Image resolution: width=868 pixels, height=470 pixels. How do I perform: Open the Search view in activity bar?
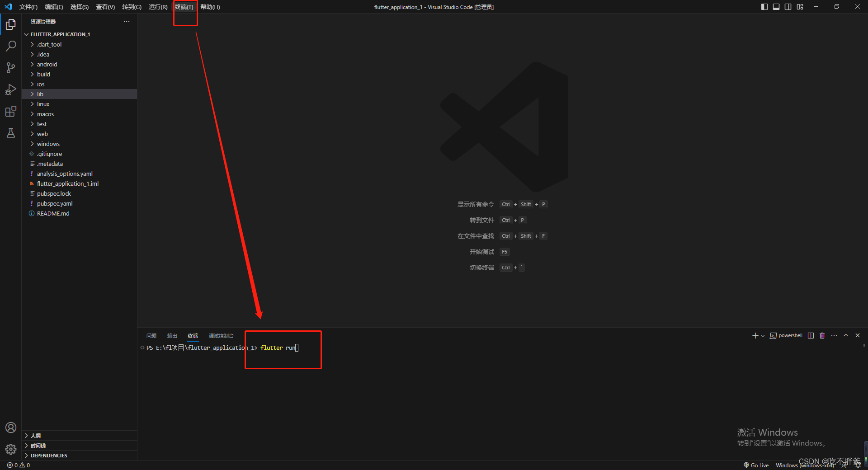tap(11, 46)
